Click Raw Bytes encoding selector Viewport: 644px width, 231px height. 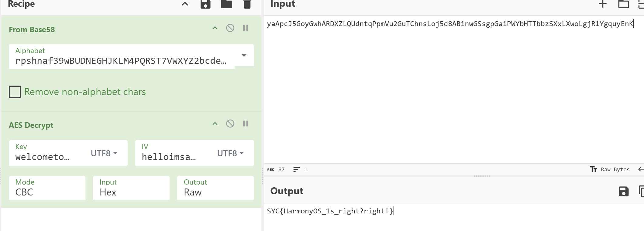click(x=610, y=169)
